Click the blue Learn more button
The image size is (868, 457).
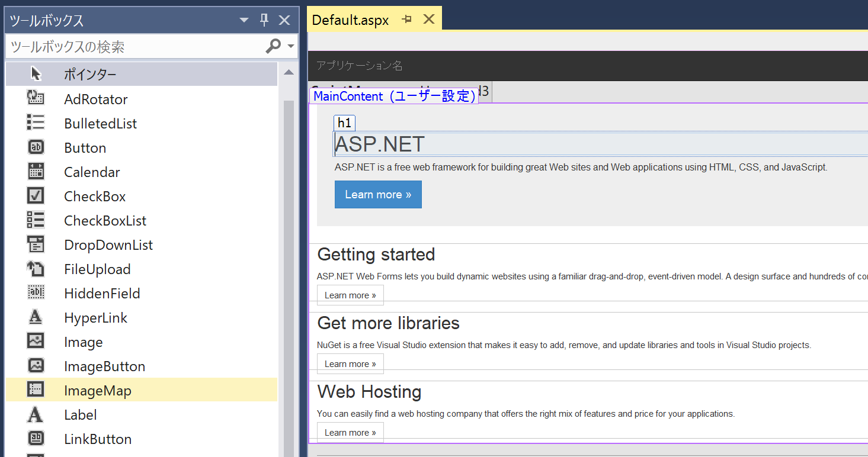click(x=378, y=194)
